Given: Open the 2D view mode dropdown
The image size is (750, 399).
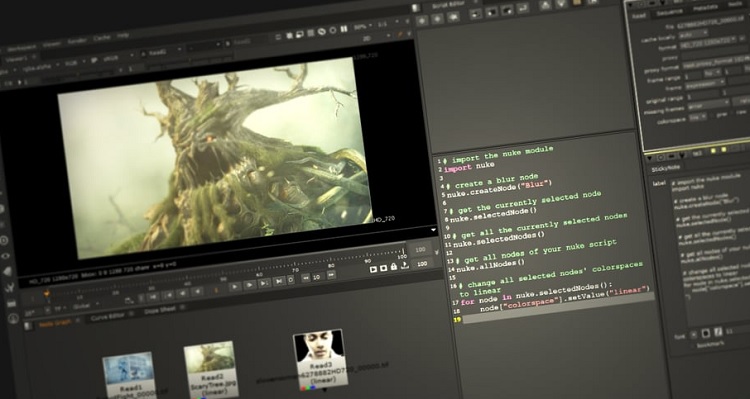Looking at the screenshot, I should coord(375,38).
